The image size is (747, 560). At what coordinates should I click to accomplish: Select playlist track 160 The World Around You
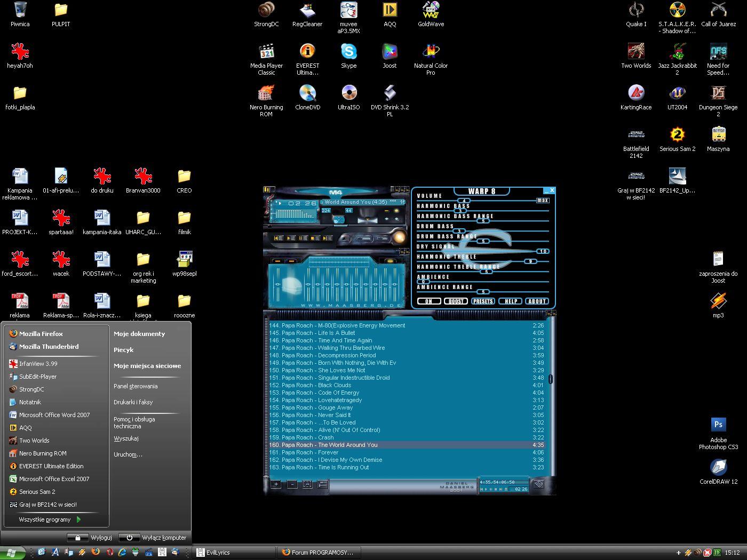tap(407, 445)
